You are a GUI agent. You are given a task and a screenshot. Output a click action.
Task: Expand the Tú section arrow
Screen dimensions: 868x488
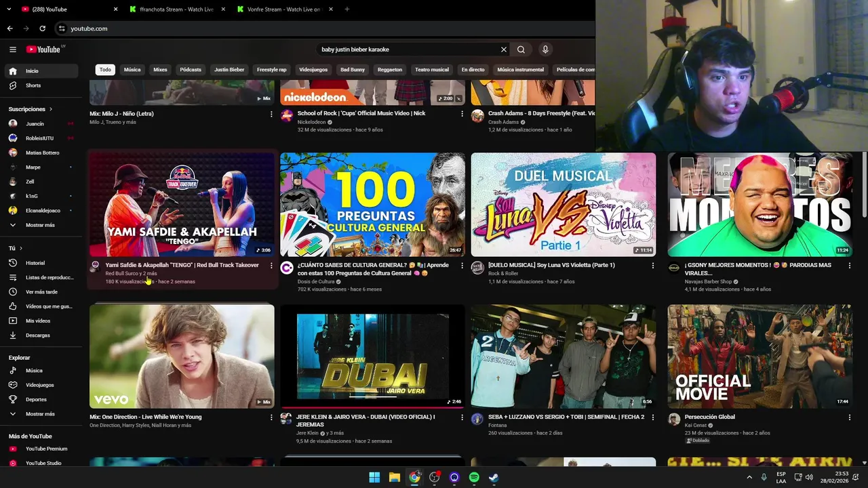tap(21, 249)
